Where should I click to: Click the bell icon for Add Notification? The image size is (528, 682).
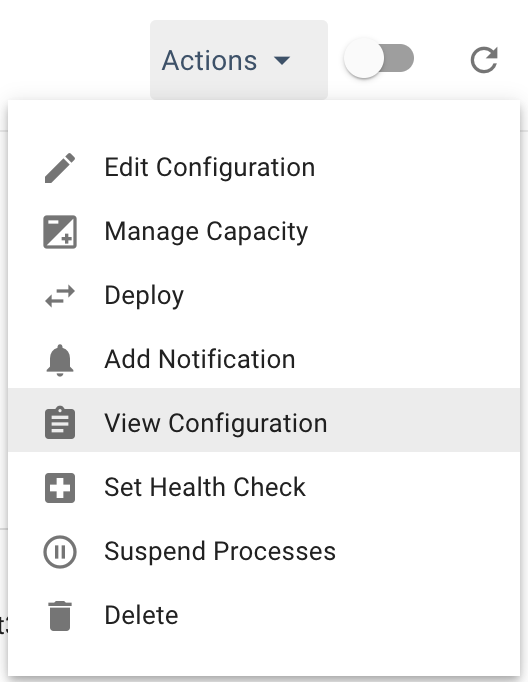[x=60, y=360]
